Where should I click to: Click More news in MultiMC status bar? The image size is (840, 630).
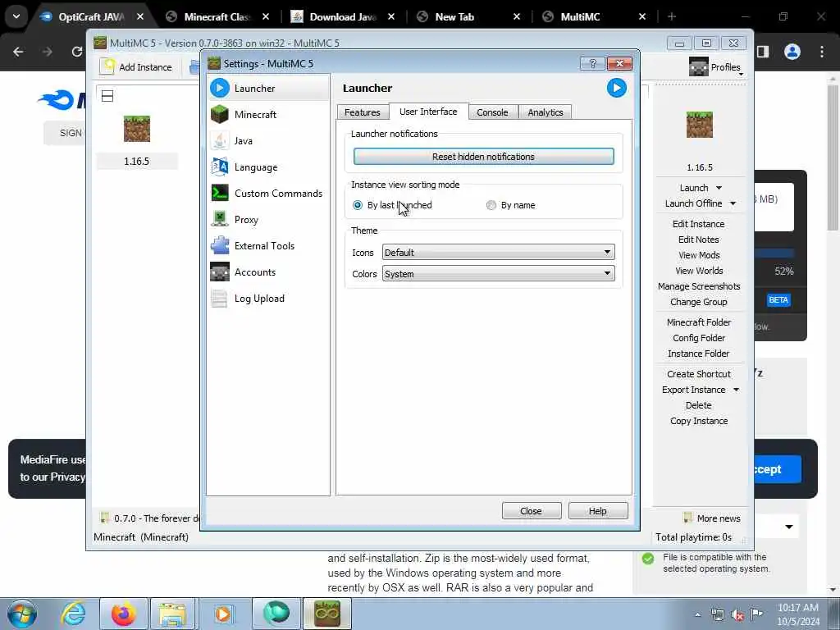coord(712,518)
